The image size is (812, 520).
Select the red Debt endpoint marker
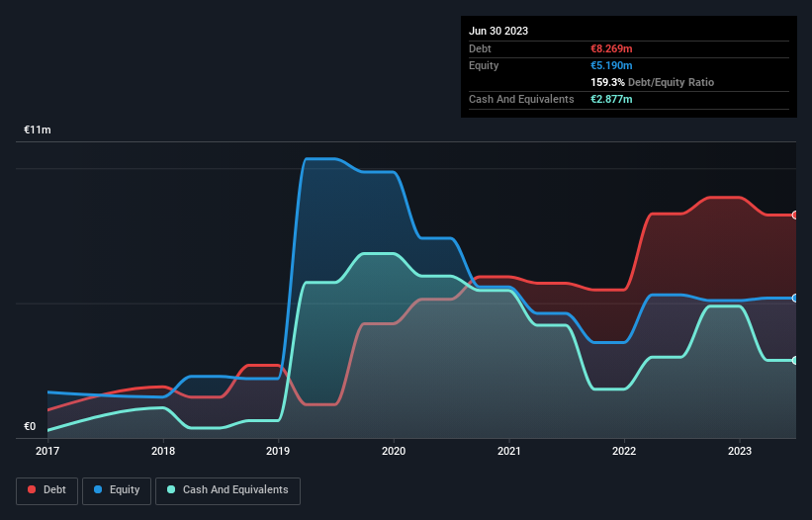click(x=795, y=215)
